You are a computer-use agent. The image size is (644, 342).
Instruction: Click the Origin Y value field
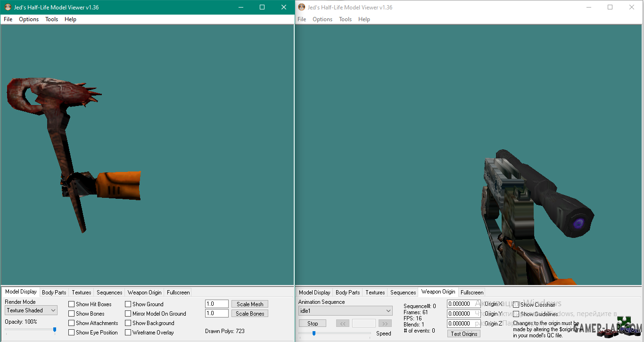[464, 314]
